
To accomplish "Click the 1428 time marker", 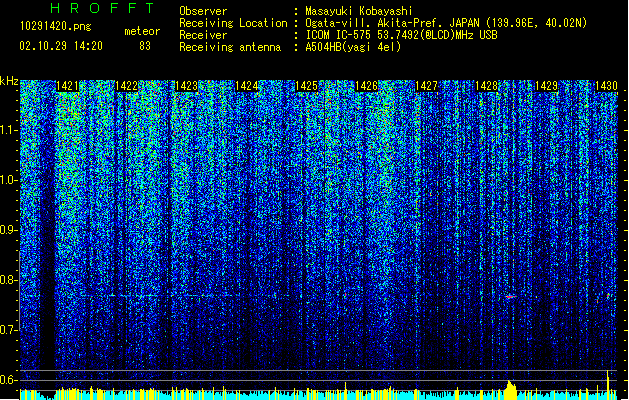I will click(486, 86).
